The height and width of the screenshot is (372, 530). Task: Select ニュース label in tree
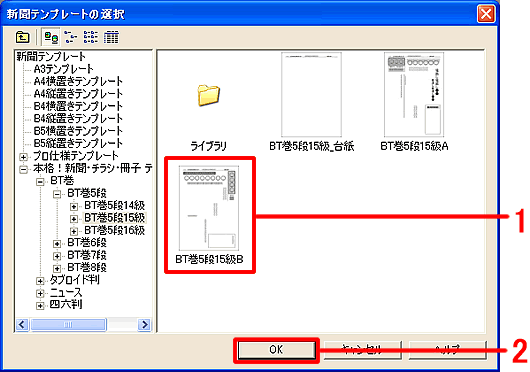(x=66, y=292)
